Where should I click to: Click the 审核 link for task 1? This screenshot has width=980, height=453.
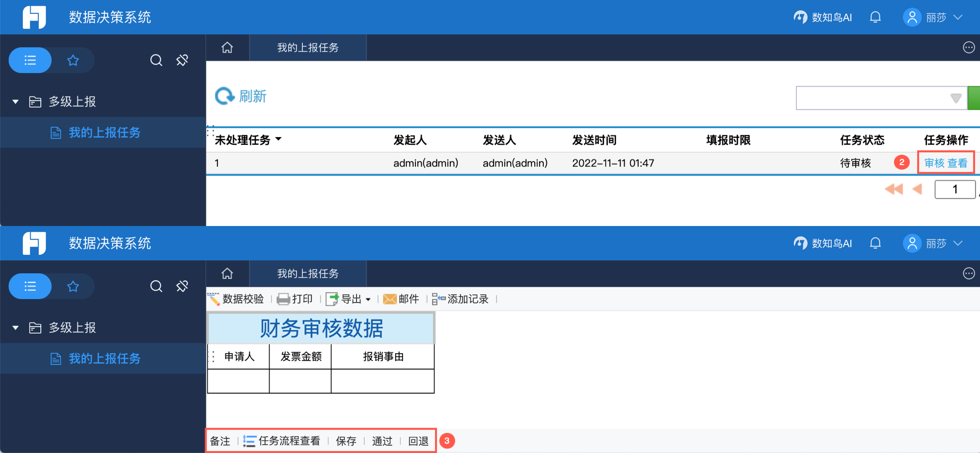pyautogui.click(x=934, y=163)
